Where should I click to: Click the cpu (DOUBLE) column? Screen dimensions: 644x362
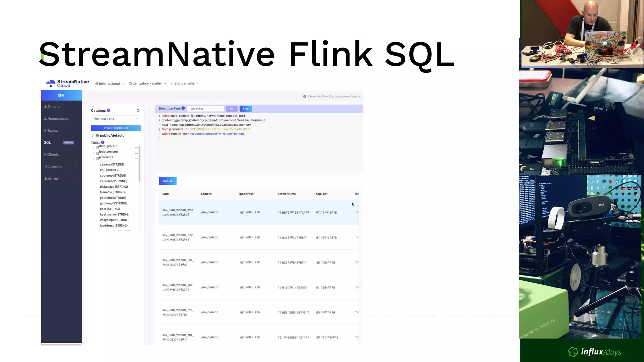110,170
